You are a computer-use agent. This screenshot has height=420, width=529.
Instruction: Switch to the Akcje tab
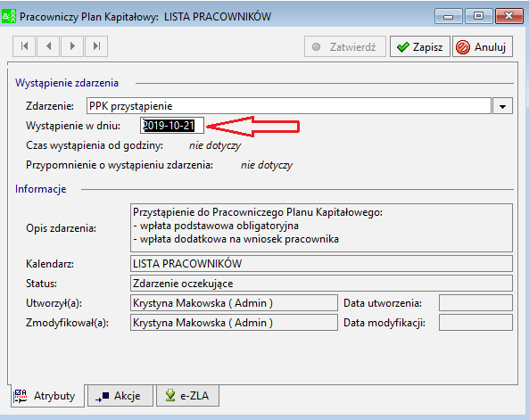tap(120, 396)
